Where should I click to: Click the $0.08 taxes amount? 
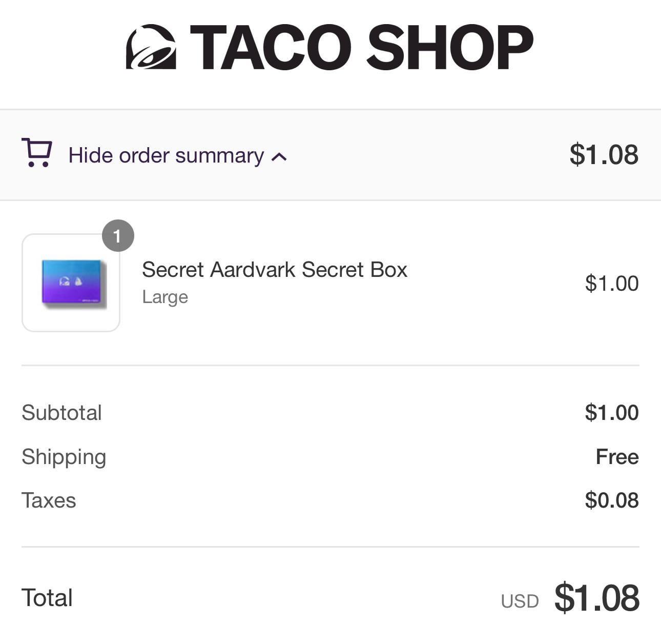click(611, 500)
